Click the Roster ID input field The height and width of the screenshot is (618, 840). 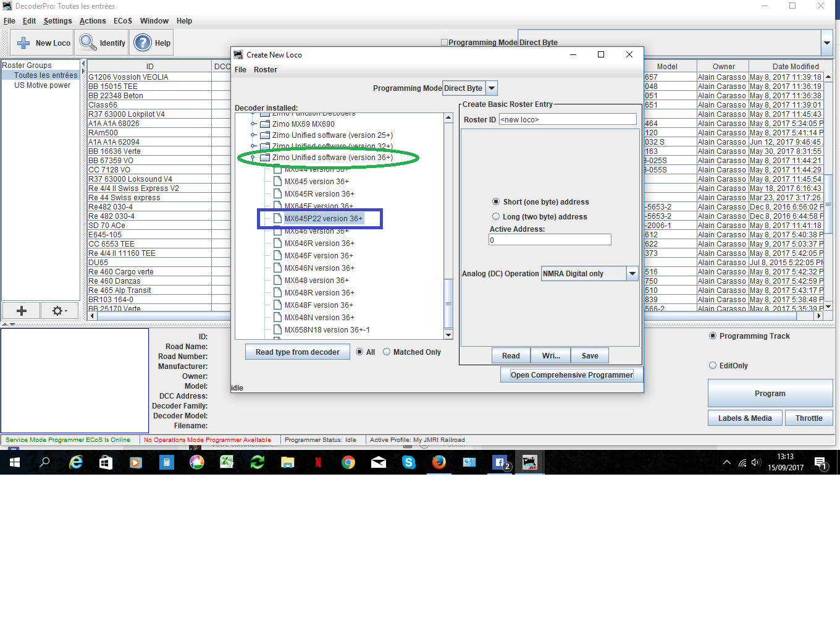pyautogui.click(x=568, y=119)
